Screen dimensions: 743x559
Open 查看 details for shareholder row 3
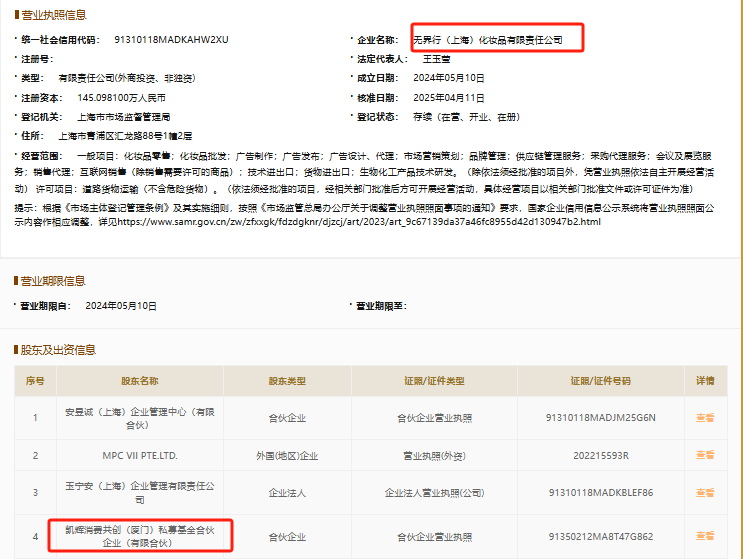point(705,493)
